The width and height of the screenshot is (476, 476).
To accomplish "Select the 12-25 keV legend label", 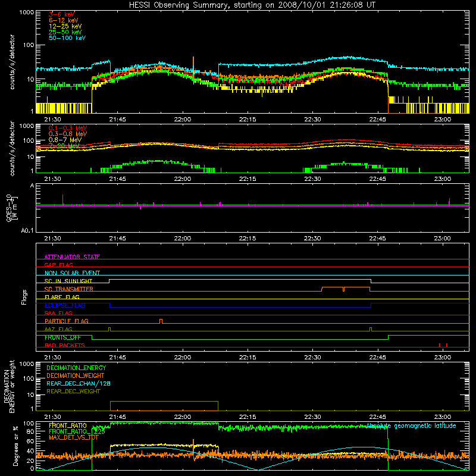I will 65,26.
